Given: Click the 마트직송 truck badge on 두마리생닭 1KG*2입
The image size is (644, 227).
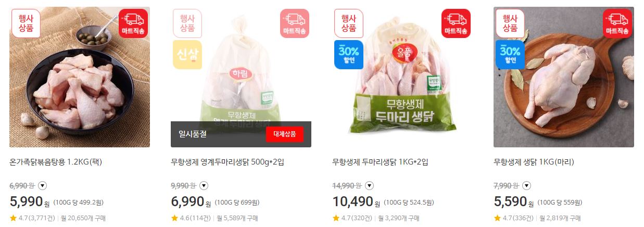Looking at the screenshot, I should 456,23.
